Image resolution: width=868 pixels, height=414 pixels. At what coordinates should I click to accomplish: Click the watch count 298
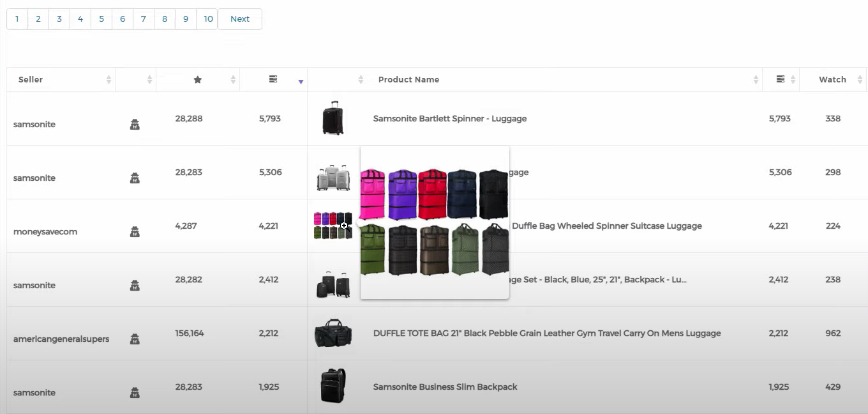(833, 172)
